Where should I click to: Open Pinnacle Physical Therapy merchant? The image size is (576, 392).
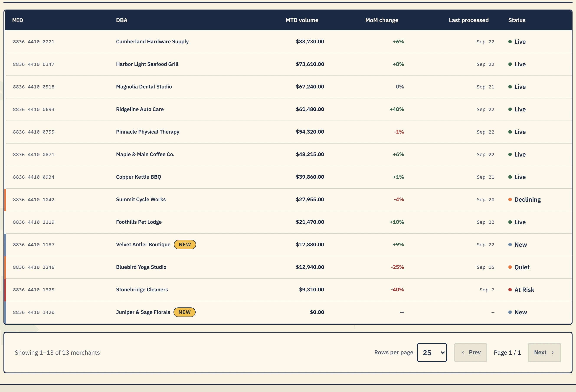coord(147,132)
